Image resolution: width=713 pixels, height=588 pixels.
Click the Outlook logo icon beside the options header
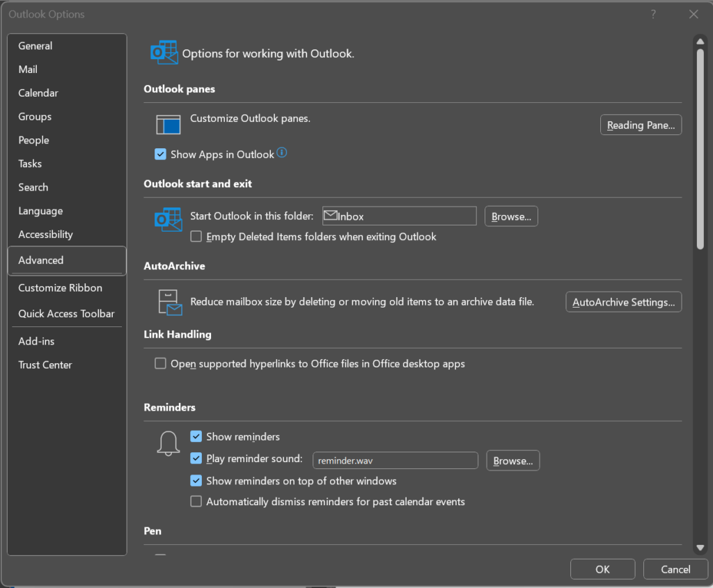[x=164, y=53]
